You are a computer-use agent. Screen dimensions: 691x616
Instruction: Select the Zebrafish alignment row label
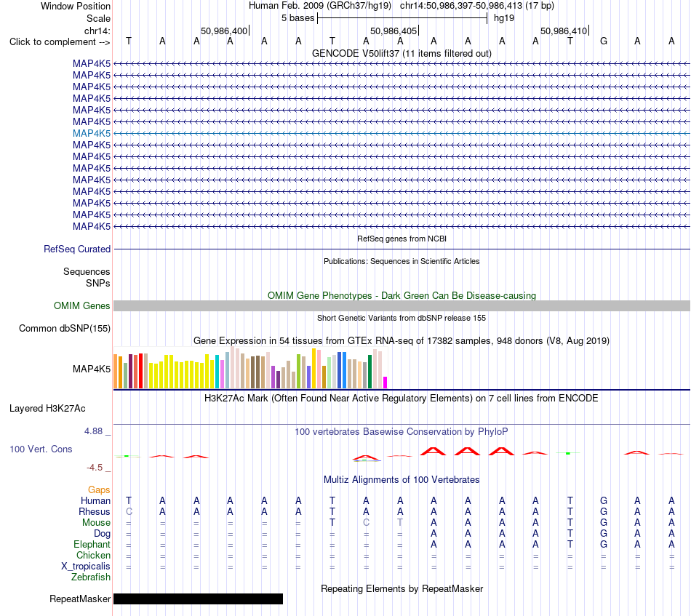[91, 577]
